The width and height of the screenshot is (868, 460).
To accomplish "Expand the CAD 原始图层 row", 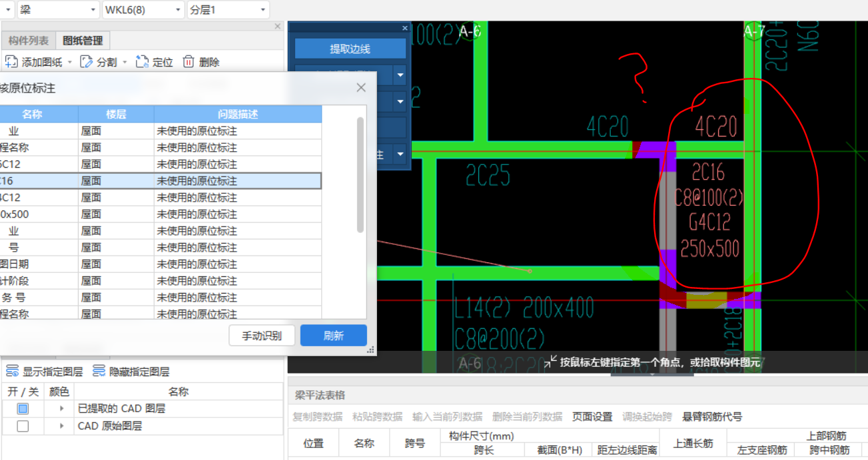I will click(61, 426).
